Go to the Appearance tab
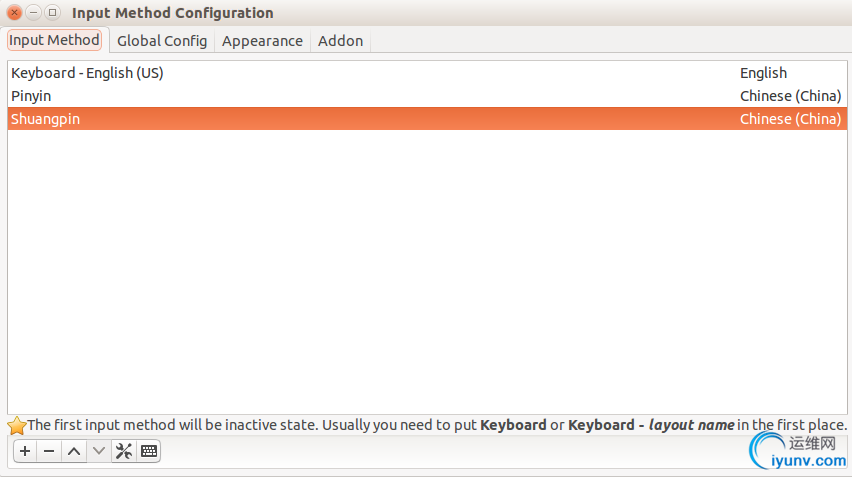 [262, 41]
